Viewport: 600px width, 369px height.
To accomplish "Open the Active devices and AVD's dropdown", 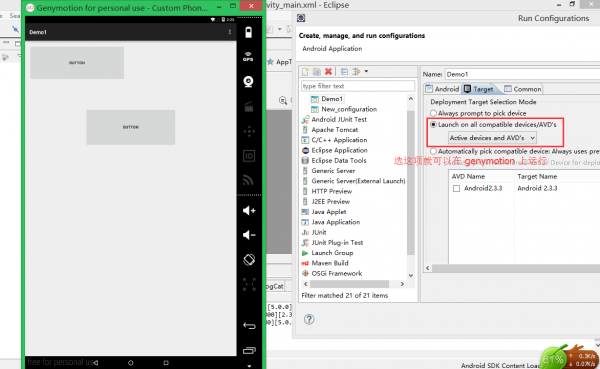I will point(492,138).
